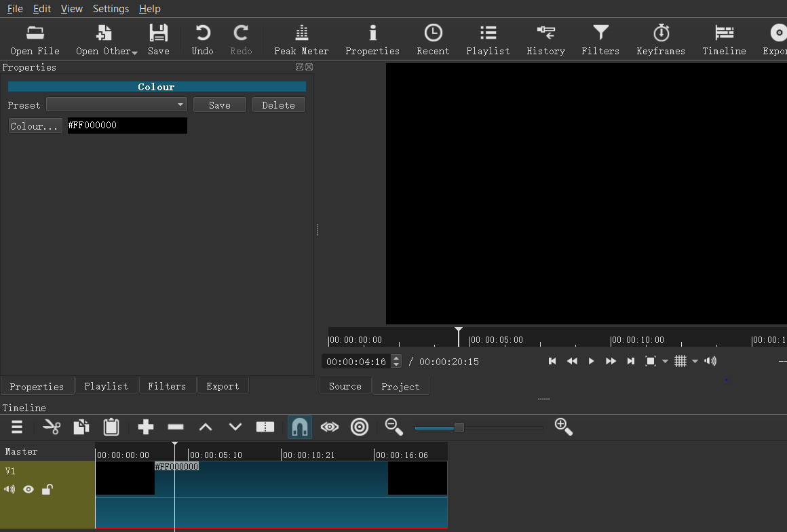This screenshot has width=787, height=532.
Task: Open the Peak Meter panel
Action: pos(301,40)
